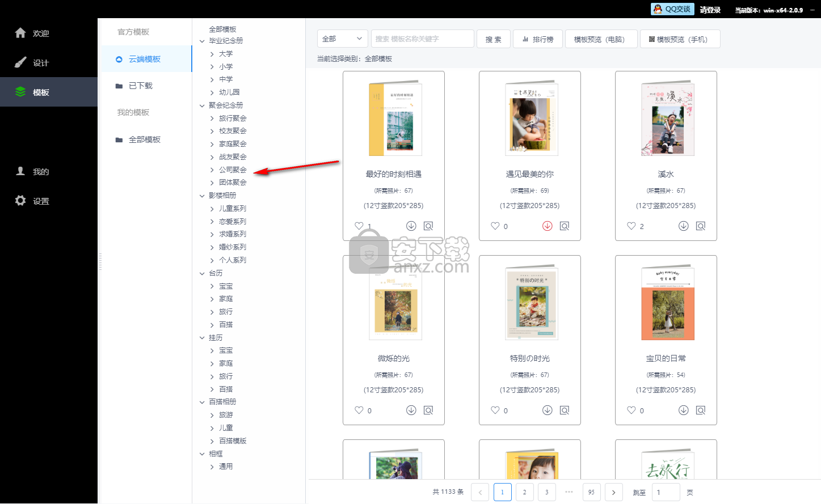Click download icon on 遇见最美的你 template
This screenshot has width=821, height=504.
(x=547, y=226)
